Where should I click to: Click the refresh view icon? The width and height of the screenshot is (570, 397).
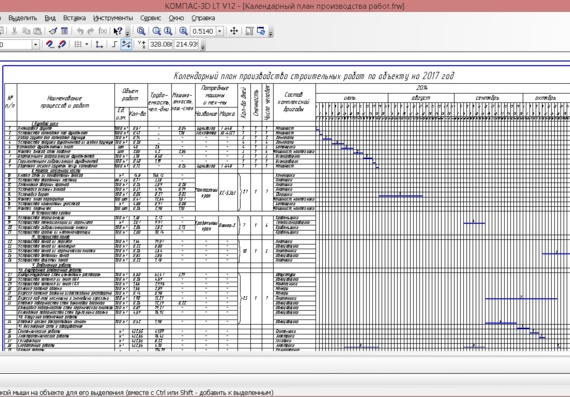(261, 31)
